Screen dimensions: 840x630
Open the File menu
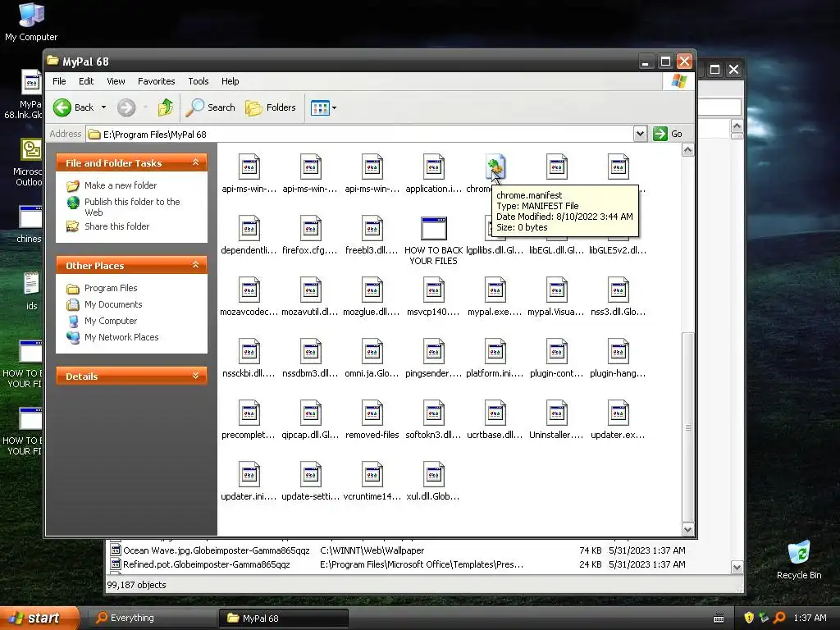pyautogui.click(x=59, y=81)
